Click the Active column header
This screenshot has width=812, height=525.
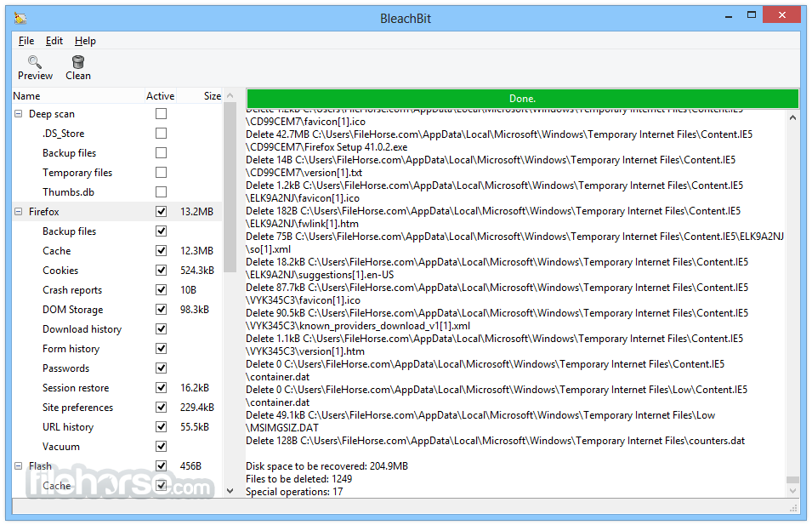160,96
